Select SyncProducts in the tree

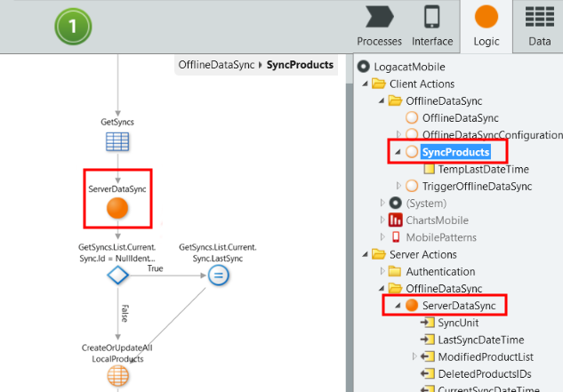455,152
